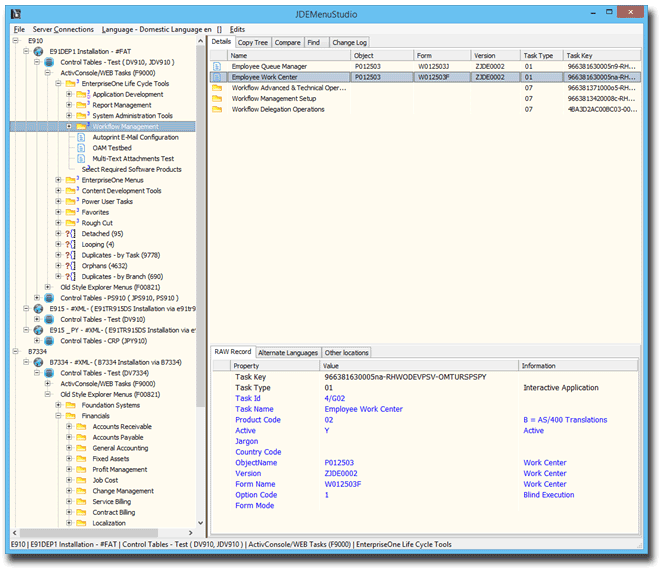The height and width of the screenshot is (569, 663).
Task: Expand the Foundation Systems node
Action: tap(58, 405)
